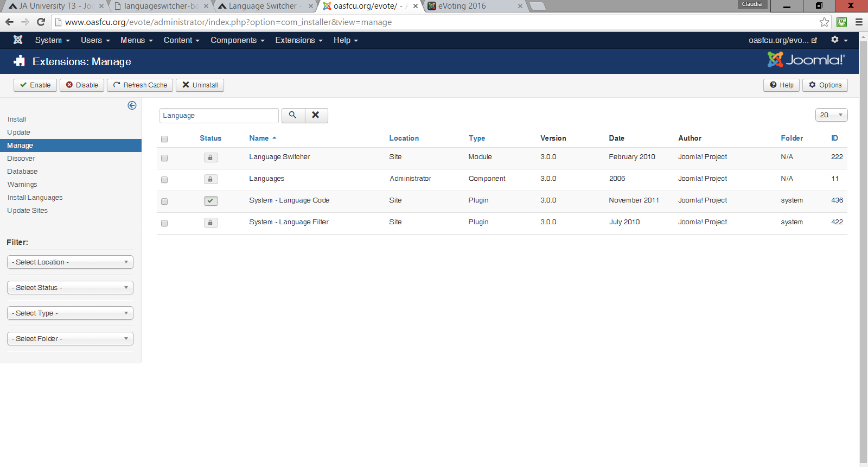Click the Help toolbar button
Image resolution: width=868 pixels, height=467 pixels.
click(x=781, y=85)
